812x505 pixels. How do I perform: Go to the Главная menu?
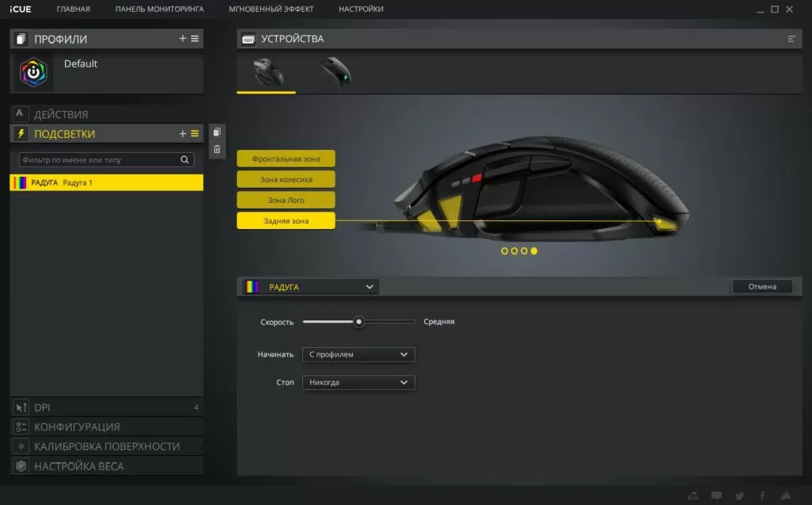73,9
